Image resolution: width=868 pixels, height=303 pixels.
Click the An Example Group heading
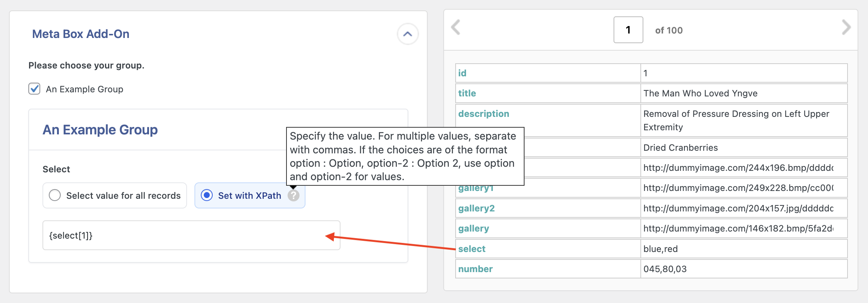pyautogui.click(x=100, y=130)
